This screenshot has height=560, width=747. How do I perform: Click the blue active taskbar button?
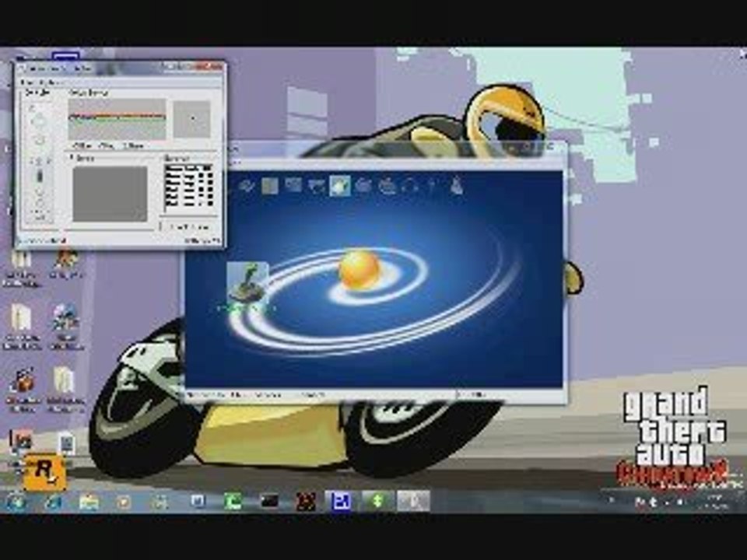(x=341, y=502)
